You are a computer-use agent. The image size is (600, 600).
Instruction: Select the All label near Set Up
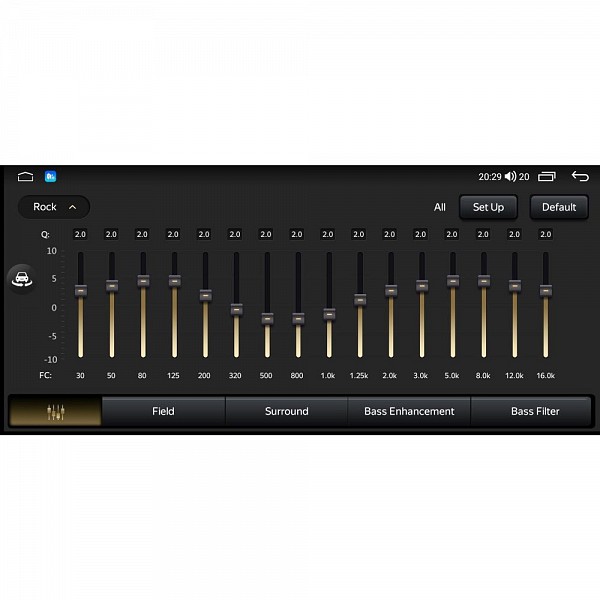[x=440, y=207]
